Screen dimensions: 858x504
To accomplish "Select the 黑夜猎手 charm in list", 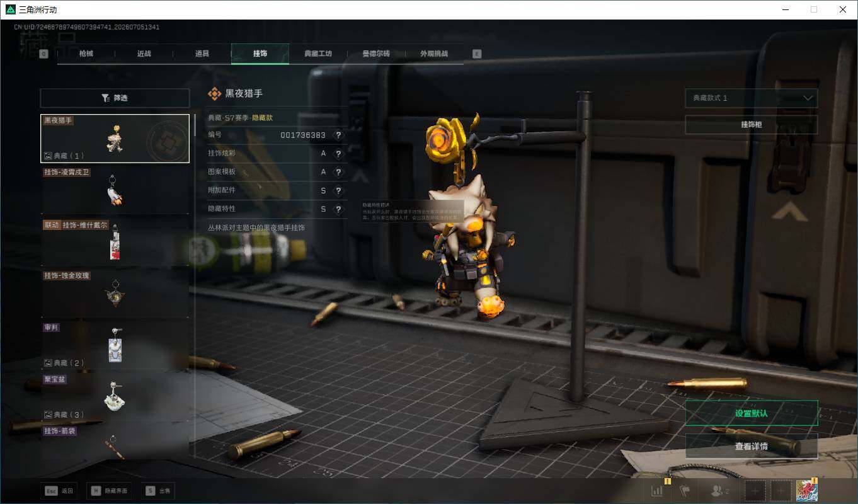I will pos(115,139).
